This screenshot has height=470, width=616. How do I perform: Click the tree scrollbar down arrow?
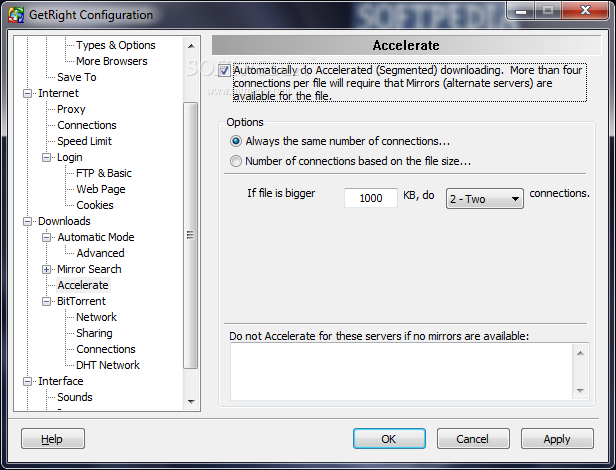pos(191,402)
